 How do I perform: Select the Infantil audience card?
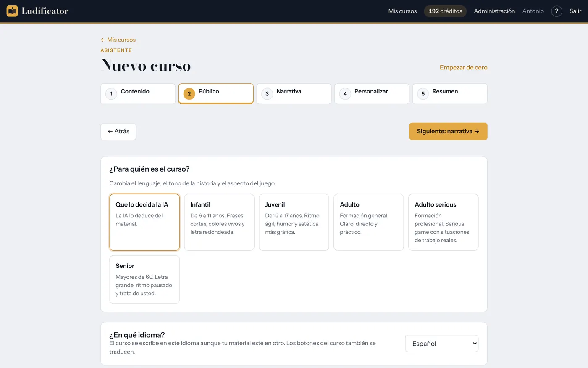(219, 222)
